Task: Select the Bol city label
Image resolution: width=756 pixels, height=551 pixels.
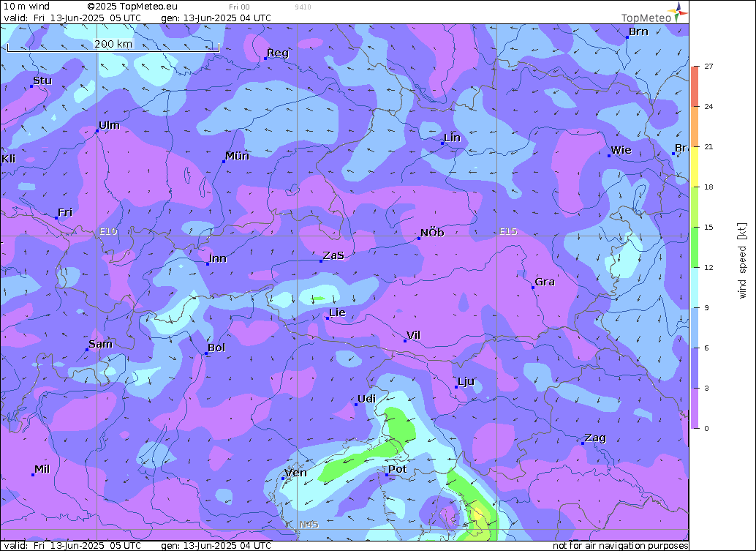Action: pyautogui.click(x=216, y=348)
